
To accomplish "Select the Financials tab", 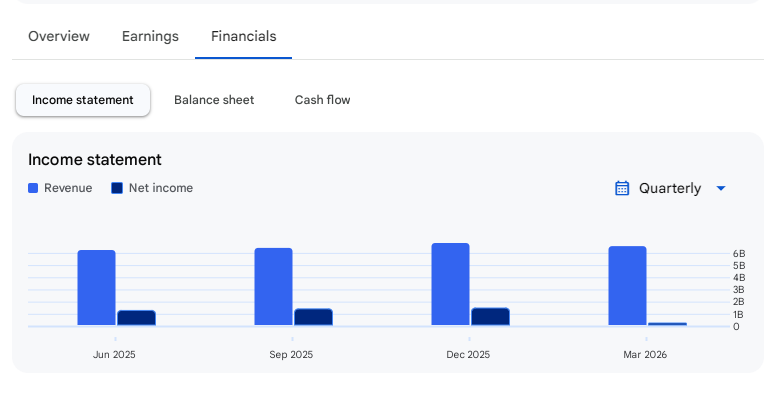I will [244, 36].
